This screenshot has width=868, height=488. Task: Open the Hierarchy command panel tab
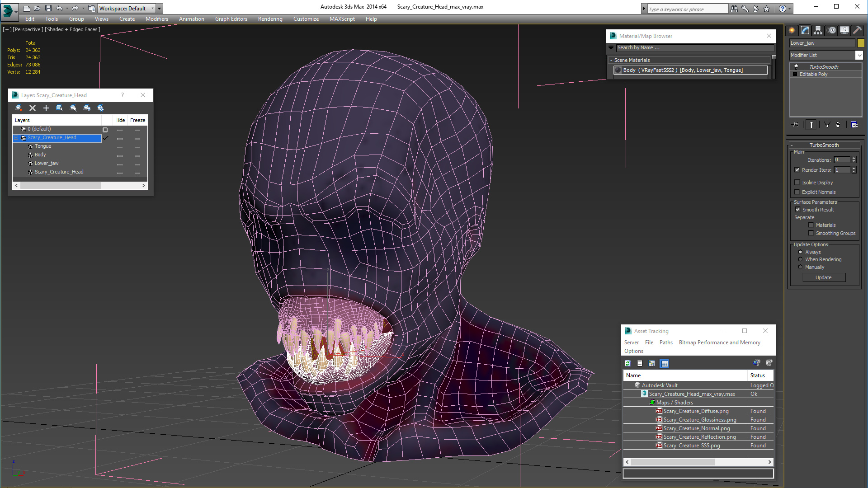tap(818, 30)
